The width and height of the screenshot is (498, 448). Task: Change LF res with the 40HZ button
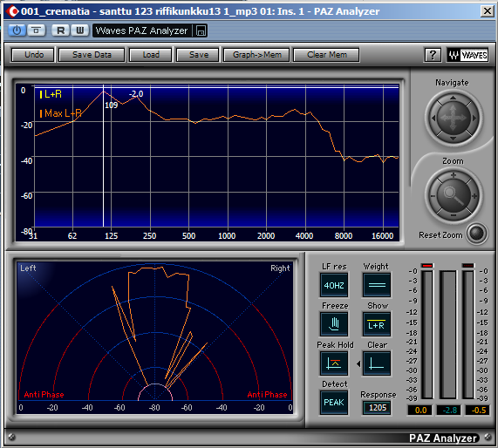pos(334,285)
